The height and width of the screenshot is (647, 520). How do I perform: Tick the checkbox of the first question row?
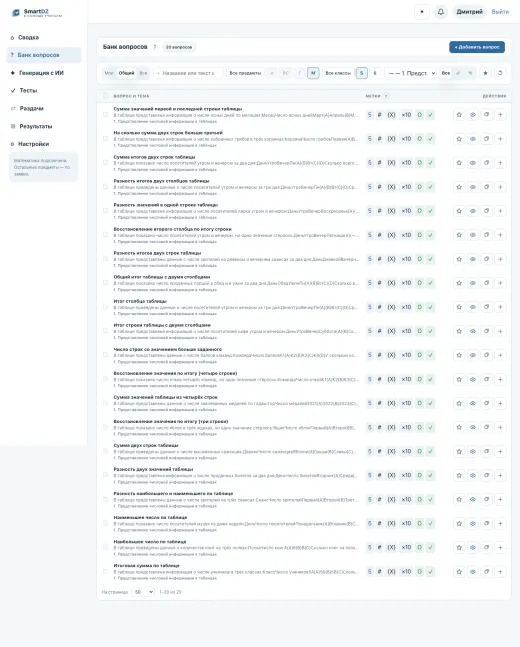105,115
